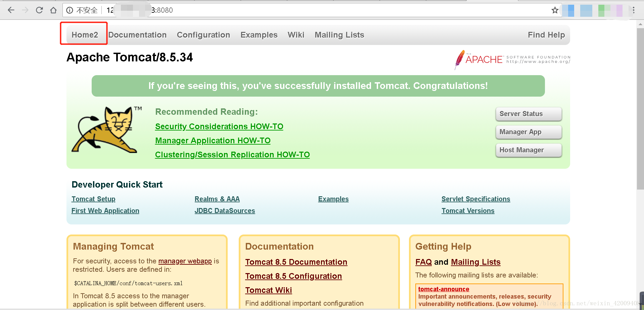Click the browser forward arrow
This screenshot has width=644, height=310.
tap(25, 10)
